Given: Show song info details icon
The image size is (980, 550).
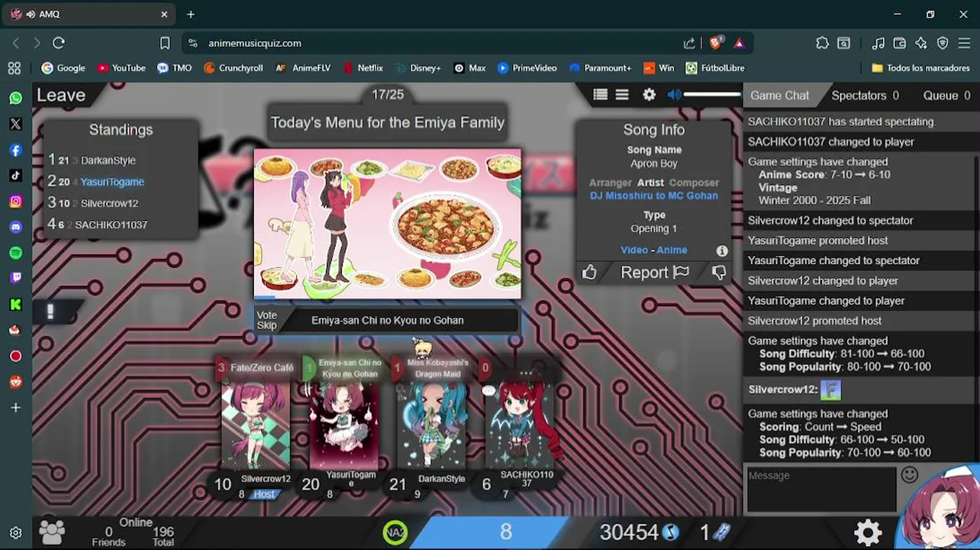Looking at the screenshot, I should click(x=722, y=251).
